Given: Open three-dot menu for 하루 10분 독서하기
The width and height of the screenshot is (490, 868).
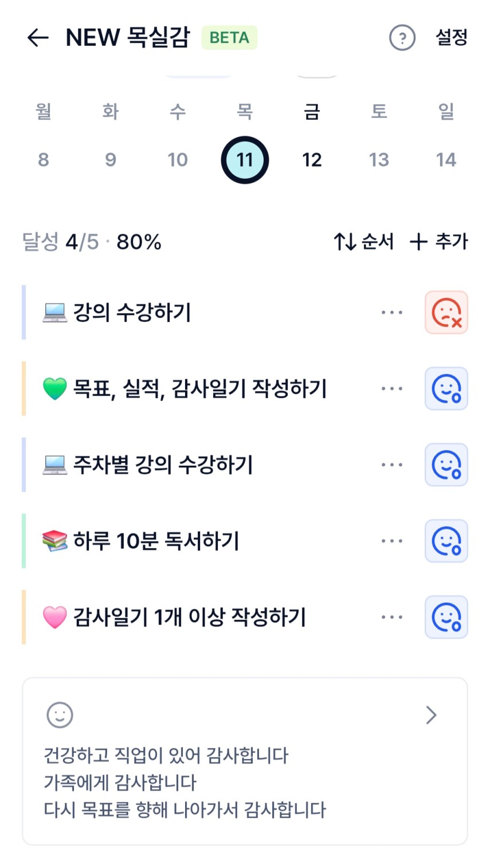Looking at the screenshot, I should tap(392, 541).
